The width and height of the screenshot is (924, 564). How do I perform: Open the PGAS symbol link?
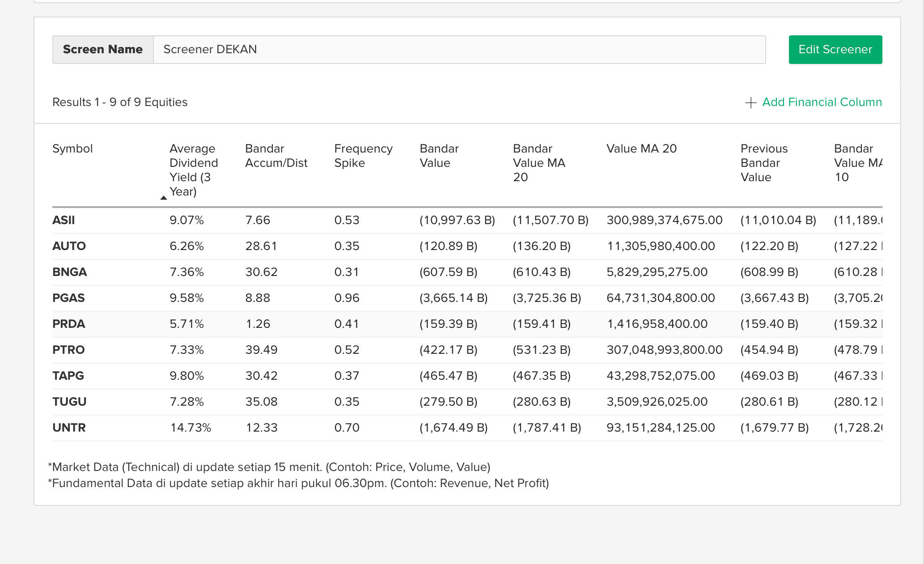pyautogui.click(x=68, y=298)
